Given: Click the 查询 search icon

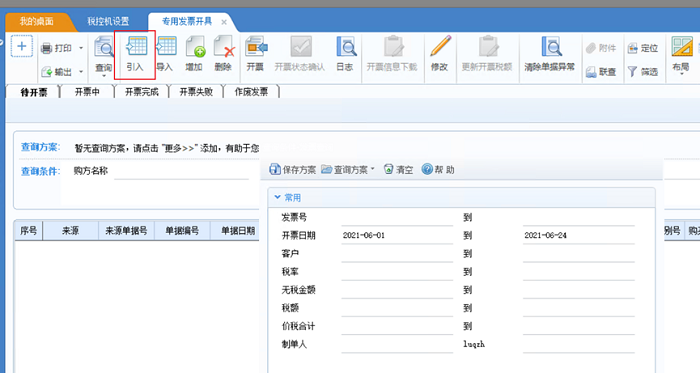Looking at the screenshot, I should tap(104, 47).
